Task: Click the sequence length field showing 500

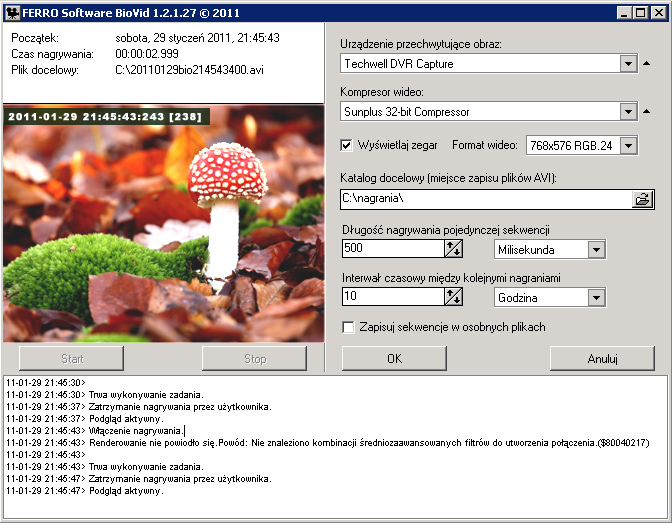Action: click(393, 248)
